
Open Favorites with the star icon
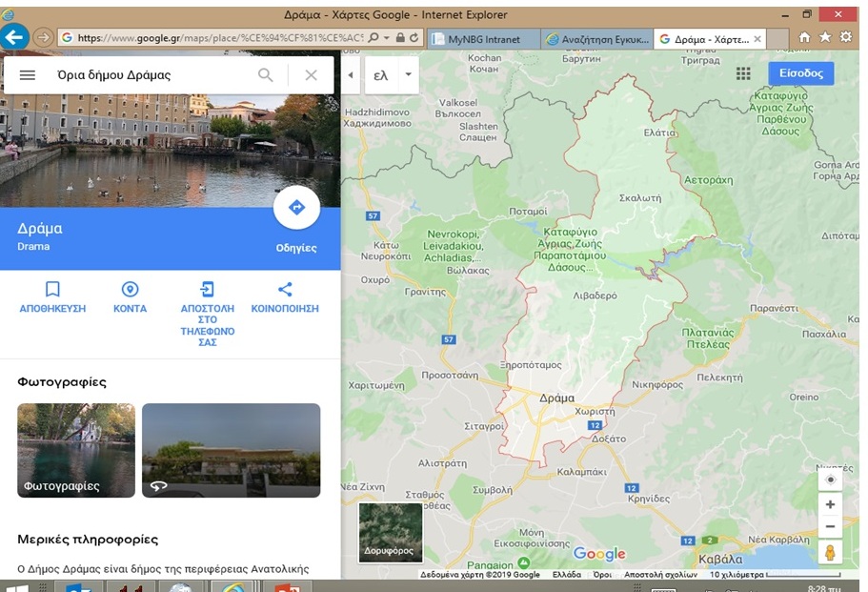pos(825,37)
